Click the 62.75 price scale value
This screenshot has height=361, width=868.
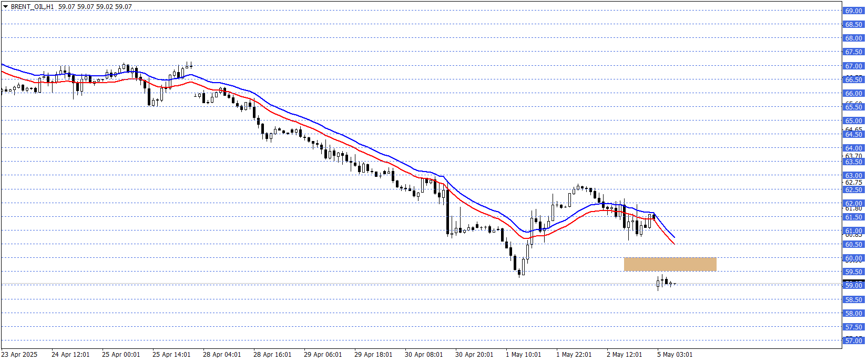coord(853,183)
